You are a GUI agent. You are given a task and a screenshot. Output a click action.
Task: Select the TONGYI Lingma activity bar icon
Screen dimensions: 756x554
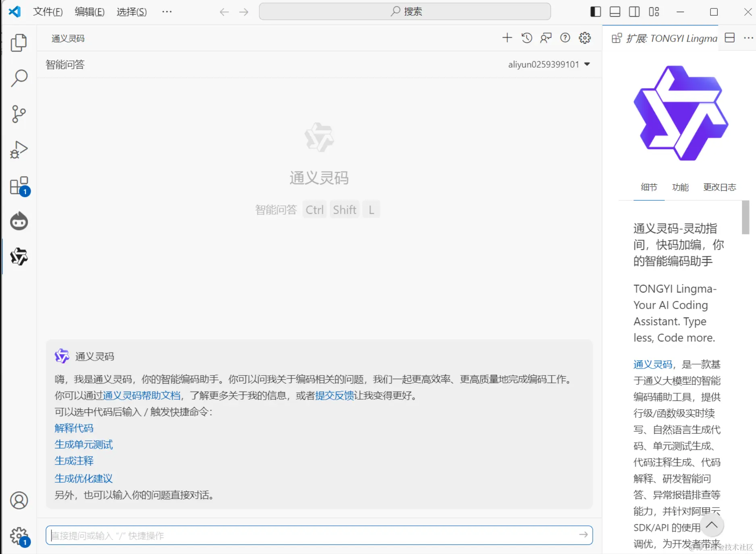tap(19, 256)
